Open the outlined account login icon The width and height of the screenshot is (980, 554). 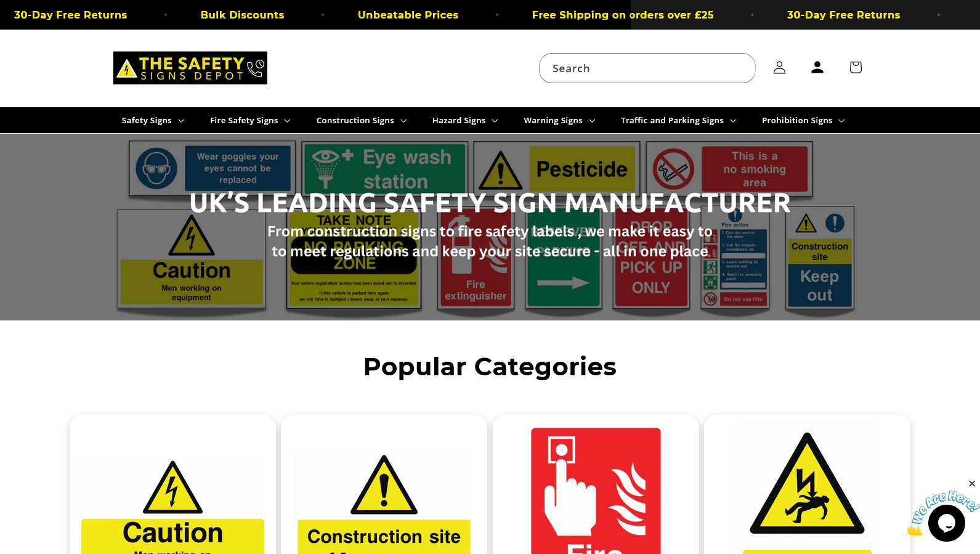click(x=779, y=68)
